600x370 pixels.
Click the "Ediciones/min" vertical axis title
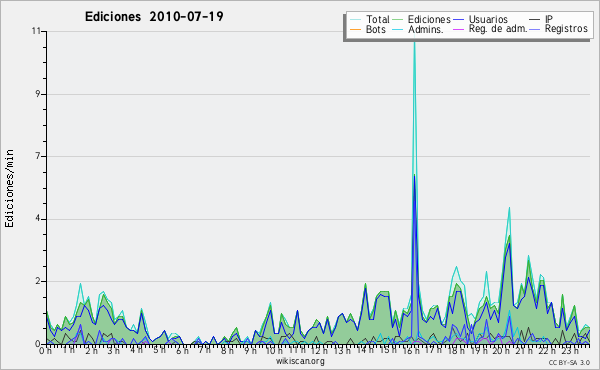tap(9, 188)
